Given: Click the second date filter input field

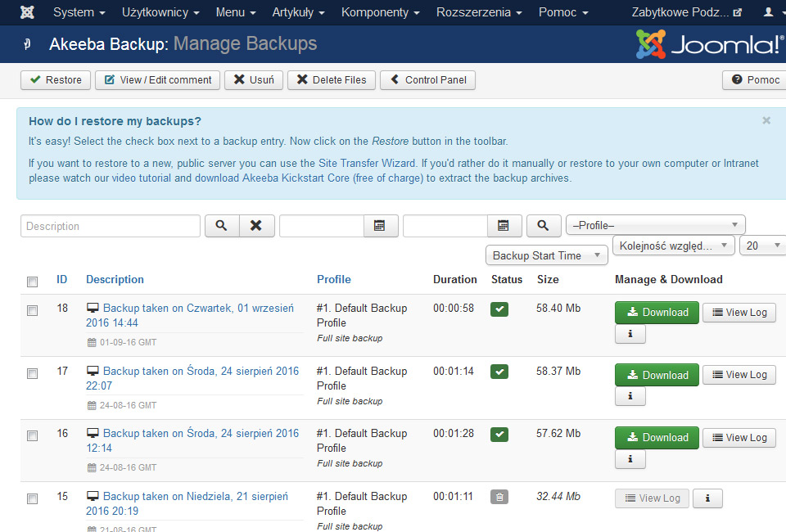Looking at the screenshot, I should (445, 226).
